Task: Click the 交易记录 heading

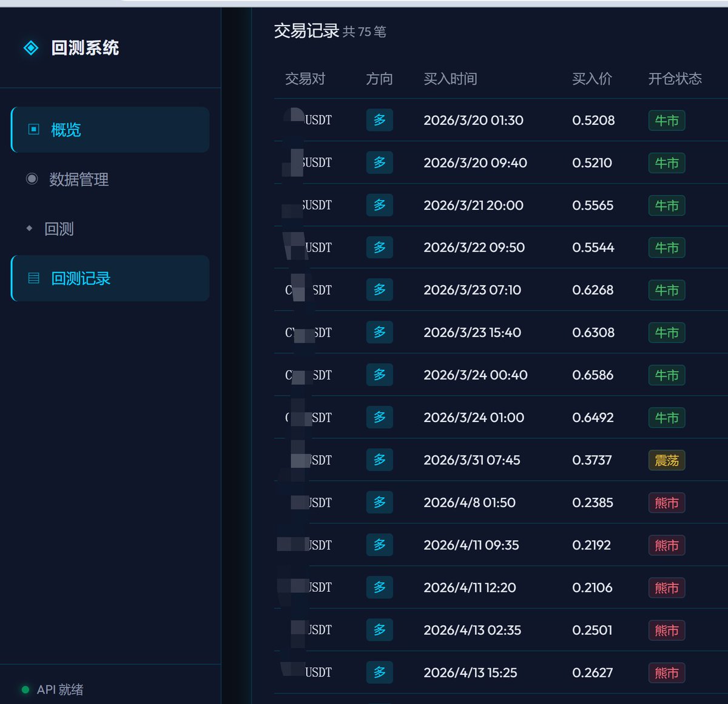Action: click(x=306, y=31)
